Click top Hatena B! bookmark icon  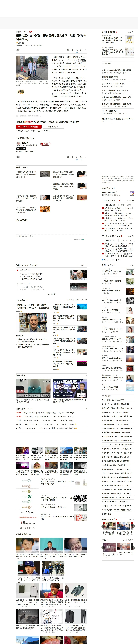click(81, 50)
